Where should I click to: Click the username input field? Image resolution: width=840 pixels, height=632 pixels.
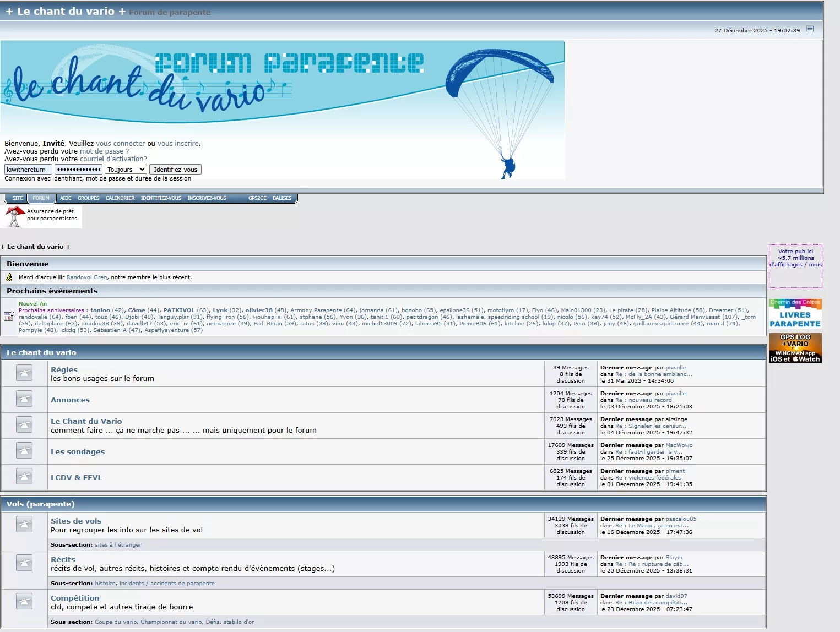tap(28, 170)
